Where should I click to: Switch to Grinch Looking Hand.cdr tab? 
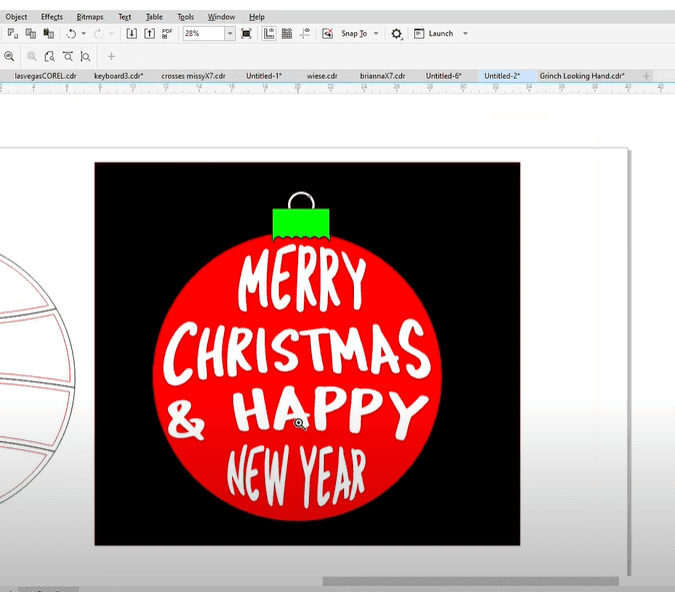pos(582,76)
